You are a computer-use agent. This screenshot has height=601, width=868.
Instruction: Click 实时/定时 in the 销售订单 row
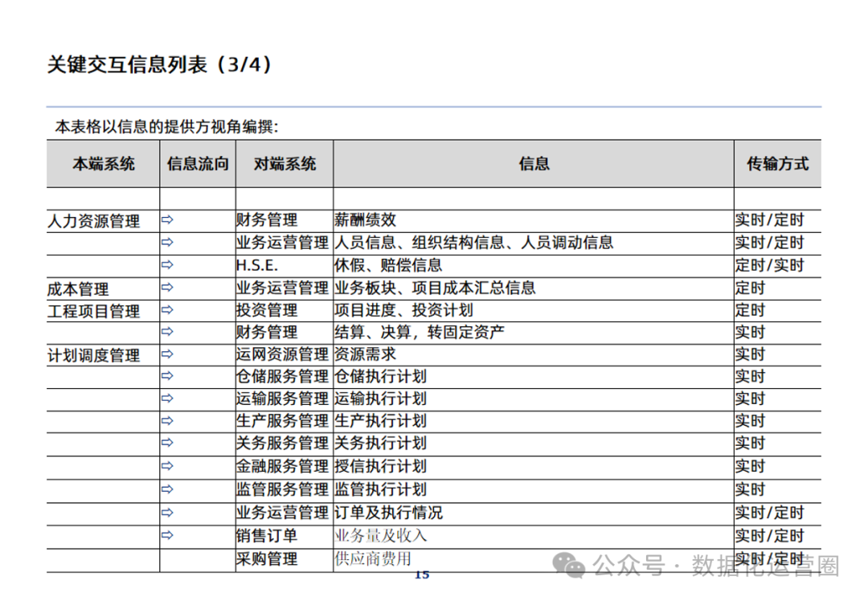coord(769,536)
